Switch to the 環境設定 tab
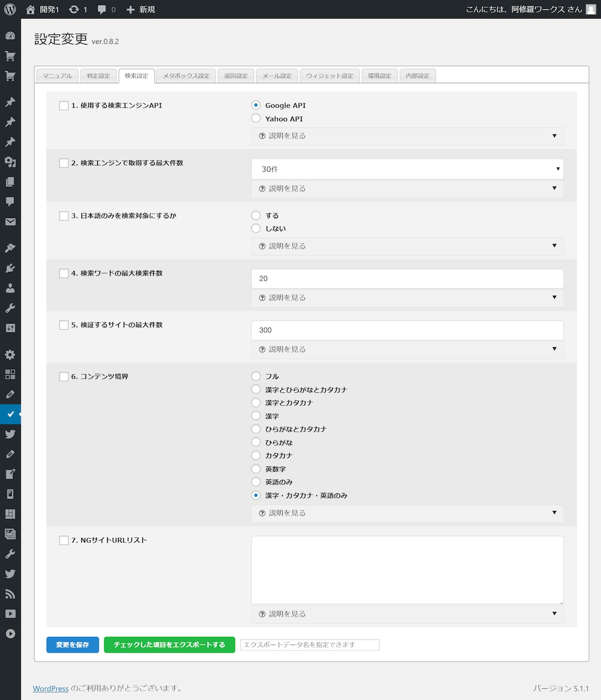 [x=380, y=76]
